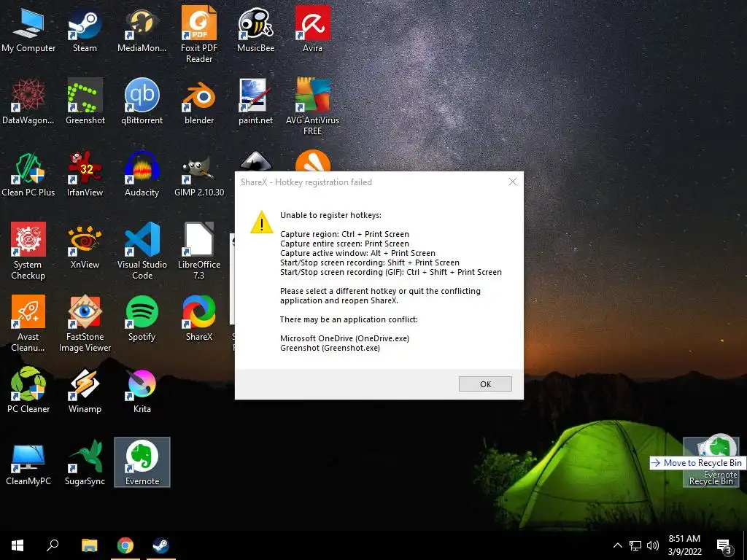Viewport: 747px width, 560px height.
Task: Select the IrfanView desktop shortcut
Action: tap(85, 174)
